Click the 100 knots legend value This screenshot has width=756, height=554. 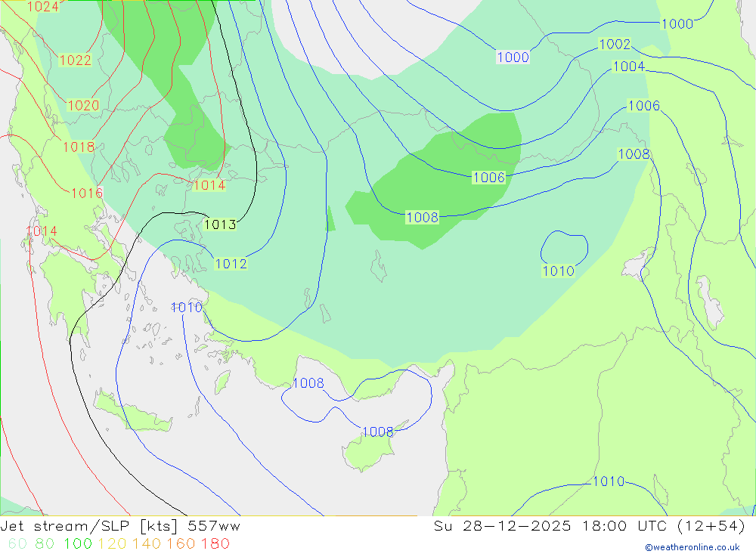[x=78, y=544]
